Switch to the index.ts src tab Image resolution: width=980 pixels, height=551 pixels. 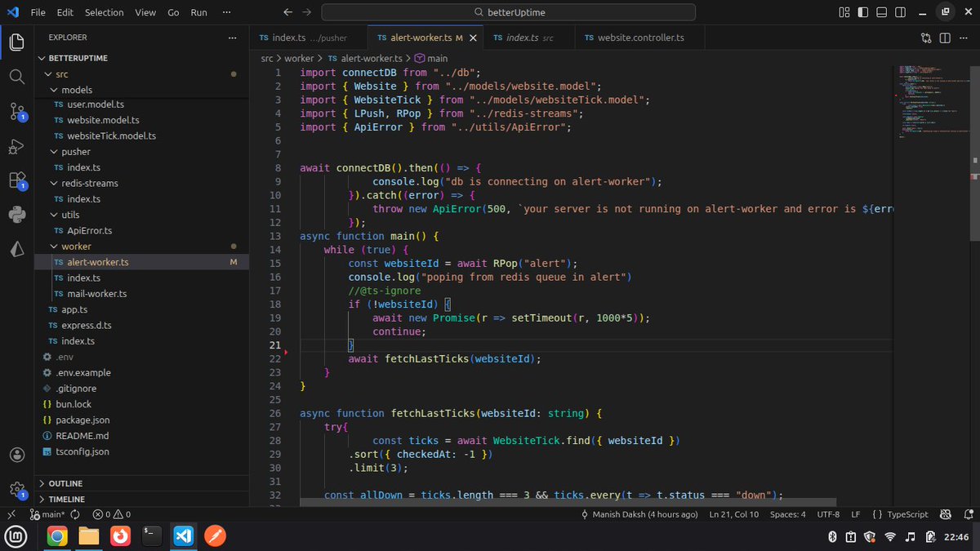click(530, 38)
